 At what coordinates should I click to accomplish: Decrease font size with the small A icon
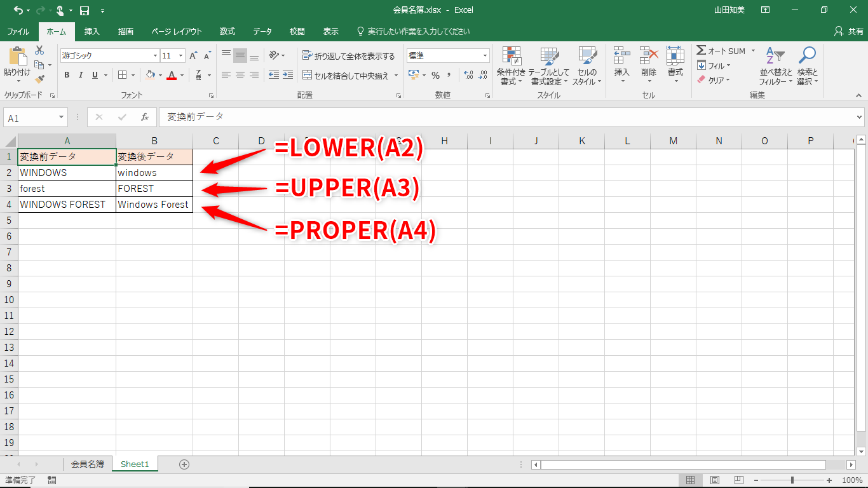coord(207,56)
